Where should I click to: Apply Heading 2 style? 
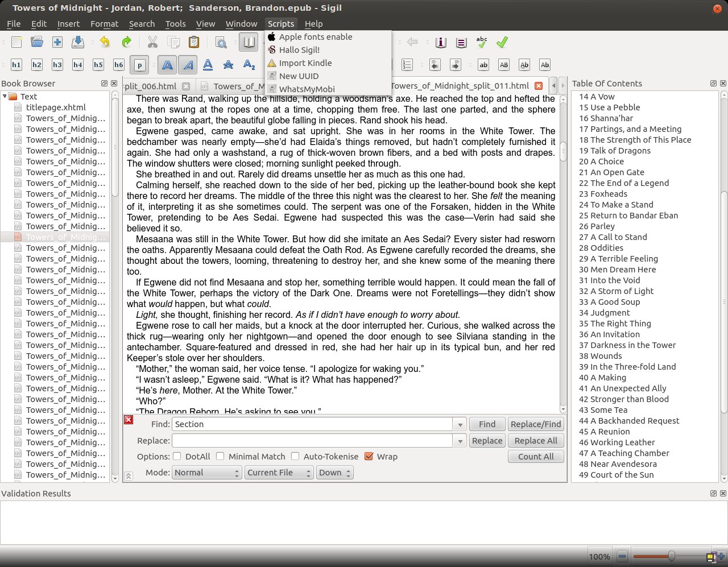(37, 65)
